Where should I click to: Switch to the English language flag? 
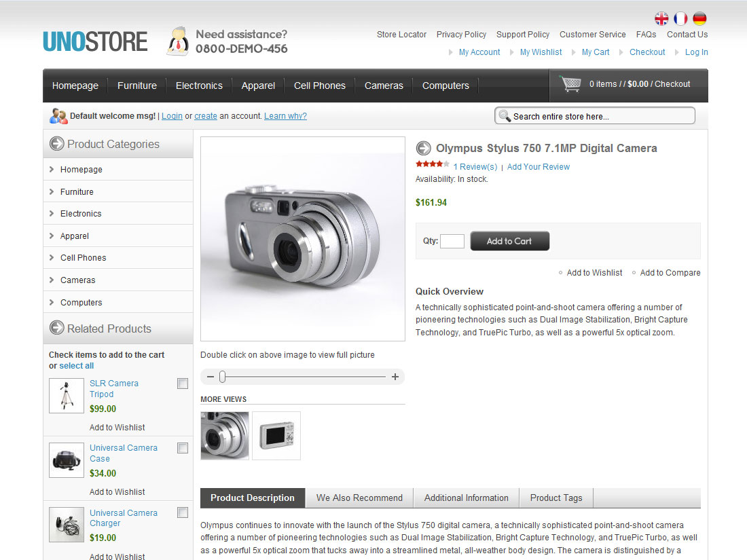[x=661, y=18]
